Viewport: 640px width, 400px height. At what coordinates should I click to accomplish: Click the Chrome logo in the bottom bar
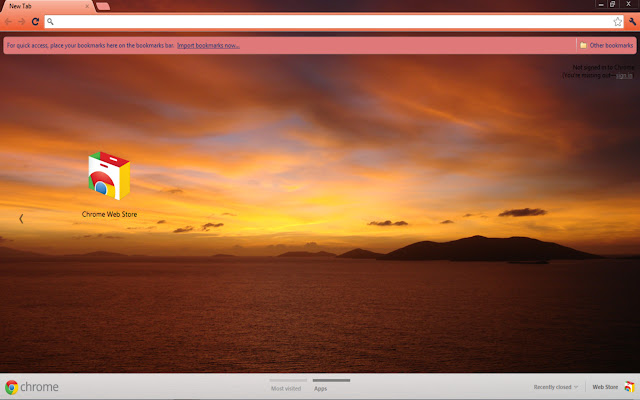click(x=31, y=387)
